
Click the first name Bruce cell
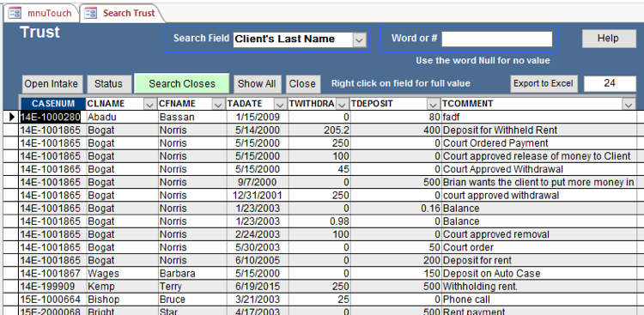coord(191,300)
